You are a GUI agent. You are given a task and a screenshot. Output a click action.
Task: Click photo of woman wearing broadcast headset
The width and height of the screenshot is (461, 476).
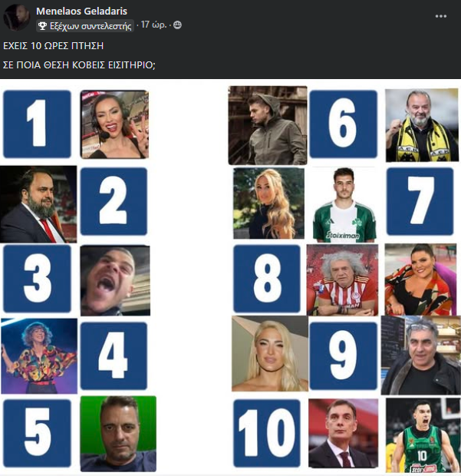point(114,124)
